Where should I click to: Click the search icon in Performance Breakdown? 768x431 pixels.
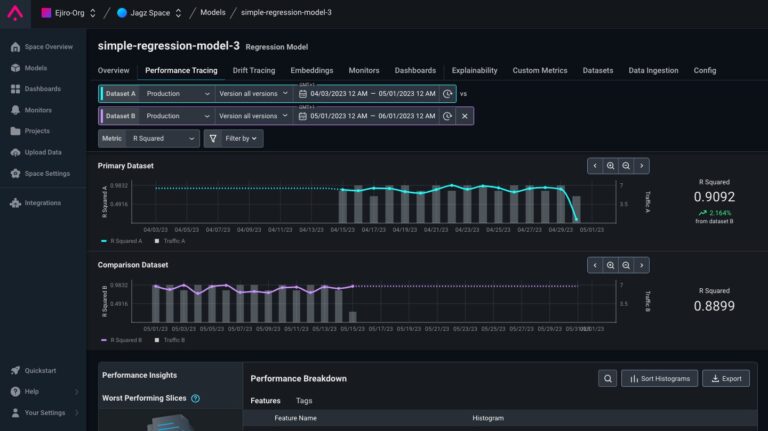[x=607, y=379]
